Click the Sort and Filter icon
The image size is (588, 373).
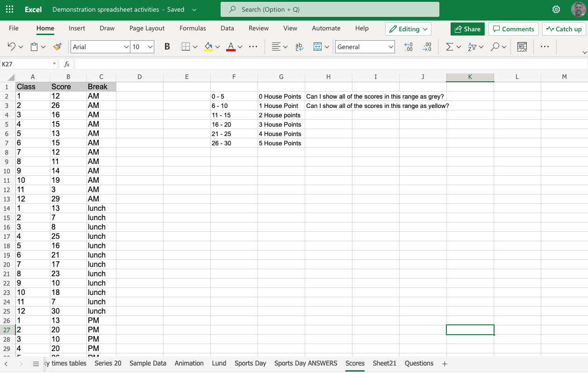[472, 47]
